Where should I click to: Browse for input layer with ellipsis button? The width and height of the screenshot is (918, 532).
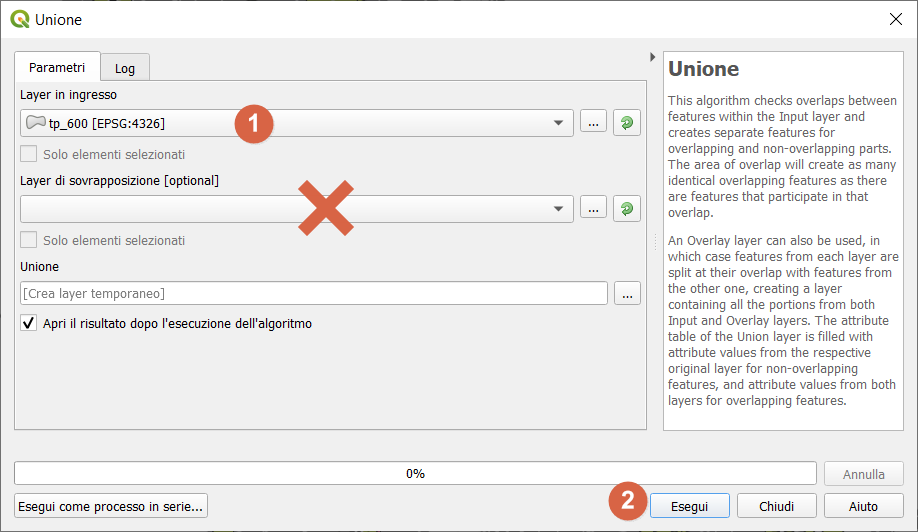[x=593, y=123]
